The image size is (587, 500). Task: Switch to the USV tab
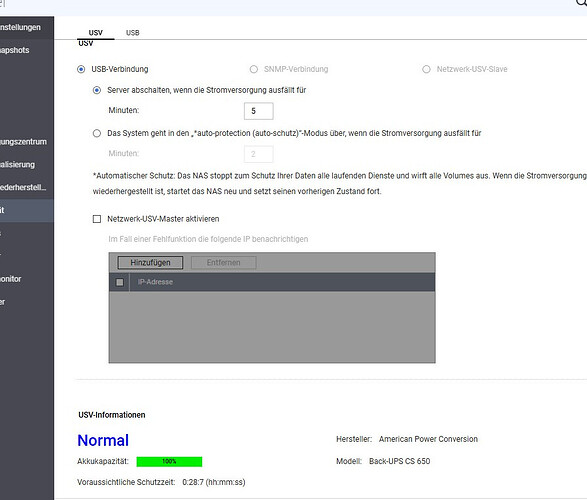[x=95, y=33]
